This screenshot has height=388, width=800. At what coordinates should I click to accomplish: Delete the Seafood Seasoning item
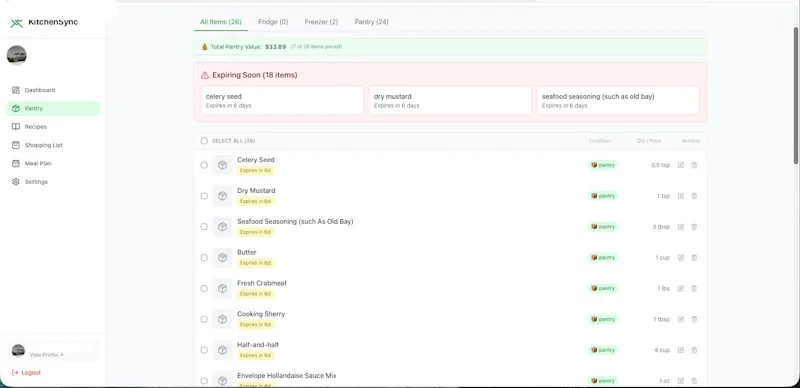[694, 227]
